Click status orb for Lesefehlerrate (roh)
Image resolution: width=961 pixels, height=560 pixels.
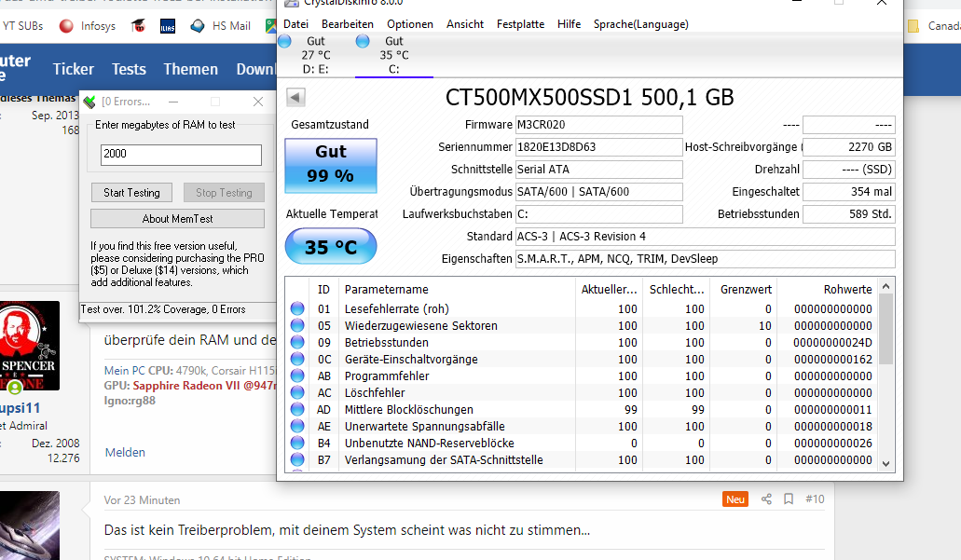click(297, 308)
